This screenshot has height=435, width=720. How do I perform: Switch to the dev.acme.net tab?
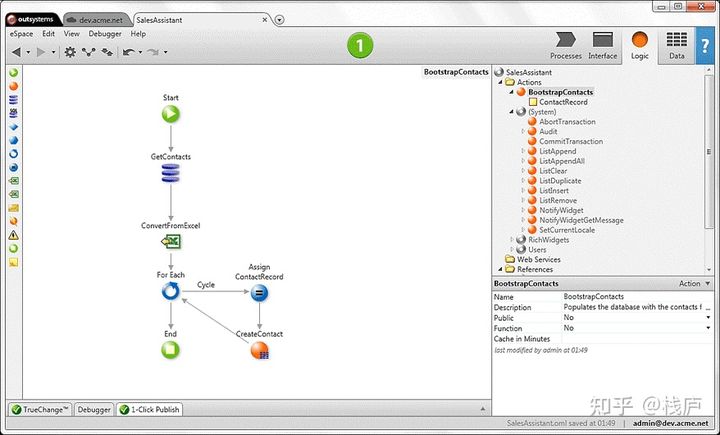point(96,20)
